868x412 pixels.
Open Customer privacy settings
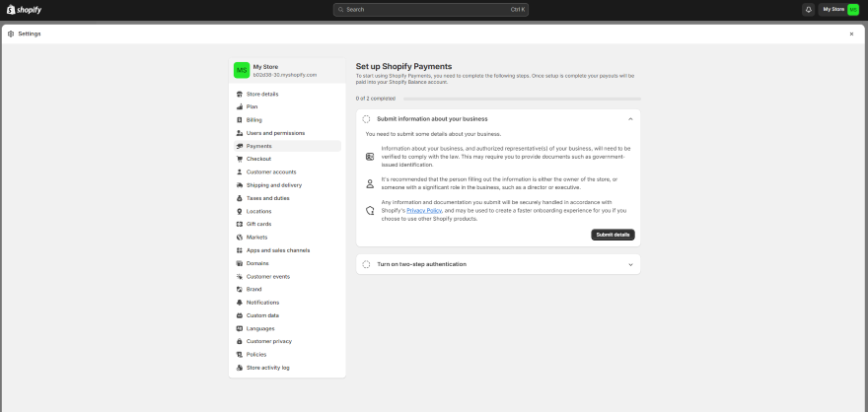[x=287, y=341]
